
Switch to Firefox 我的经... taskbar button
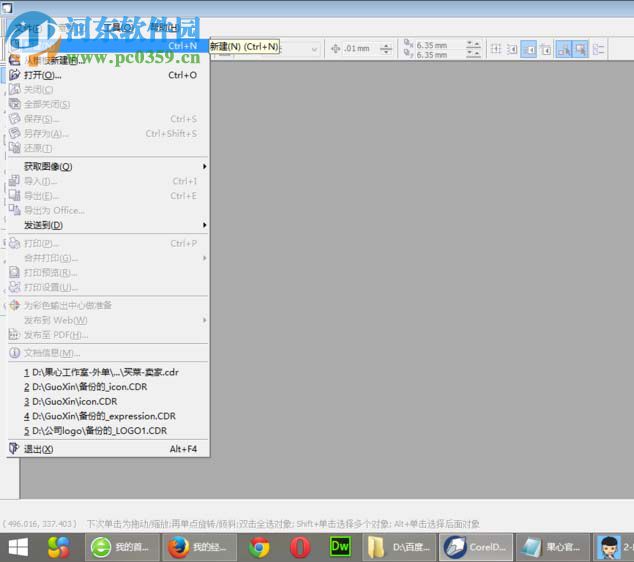click(200, 547)
